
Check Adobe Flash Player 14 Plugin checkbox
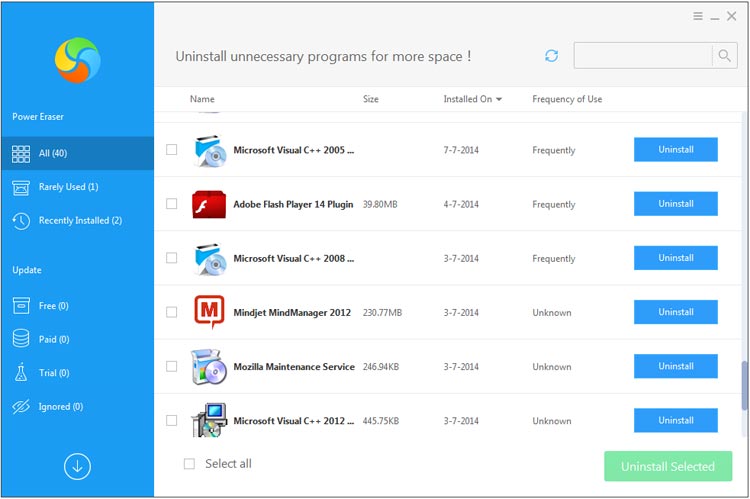click(x=172, y=204)
